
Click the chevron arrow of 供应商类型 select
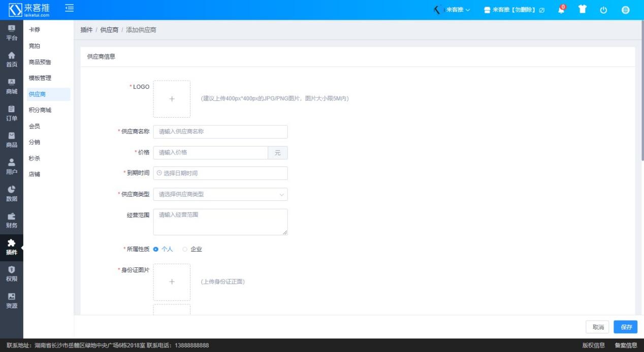coord(282,194)
